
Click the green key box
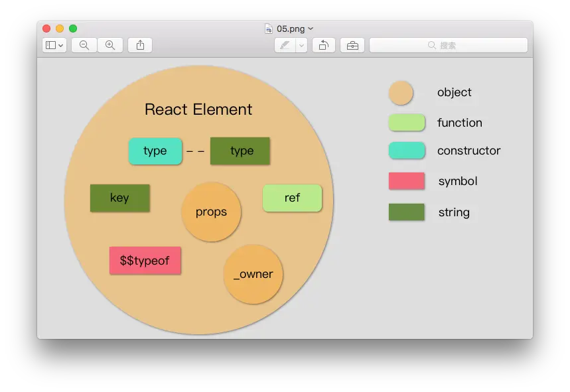(x=120, y=198)
